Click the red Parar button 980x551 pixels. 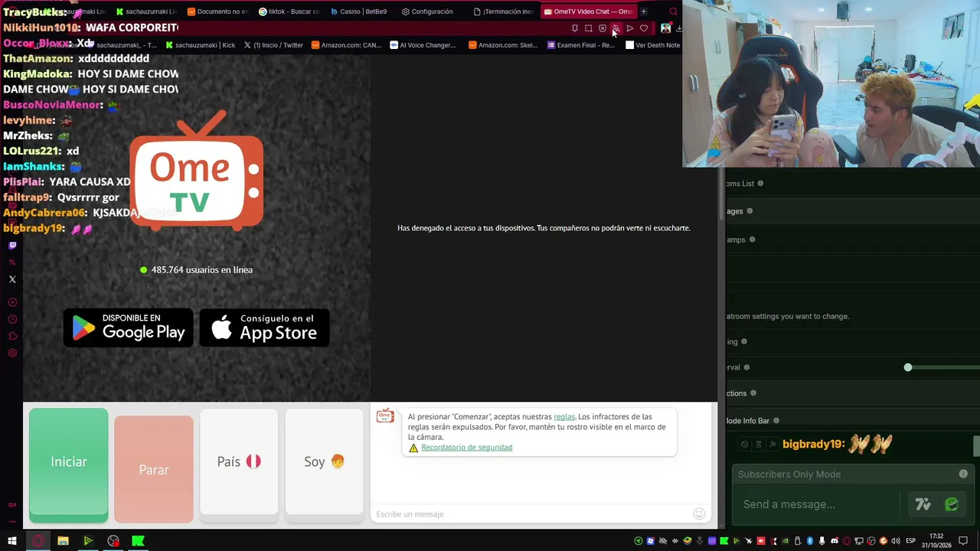pos(154,469)
